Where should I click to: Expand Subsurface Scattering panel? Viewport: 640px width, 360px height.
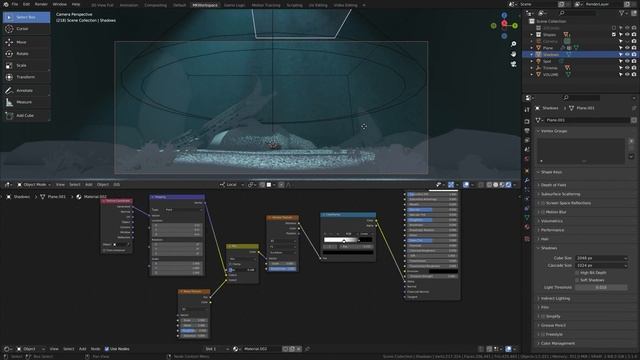(x=559, y=194)
